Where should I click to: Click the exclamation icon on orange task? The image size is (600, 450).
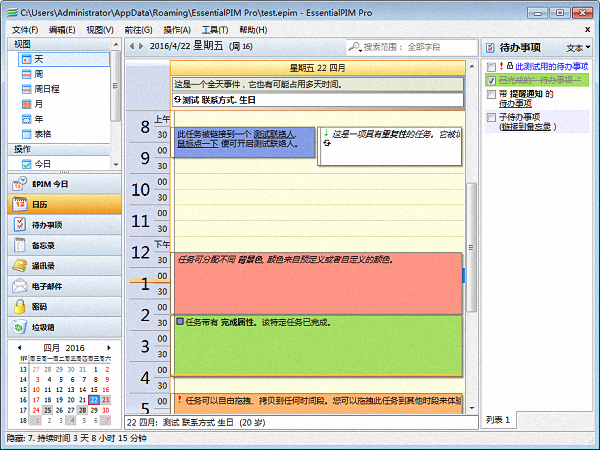tap(179, 400)
